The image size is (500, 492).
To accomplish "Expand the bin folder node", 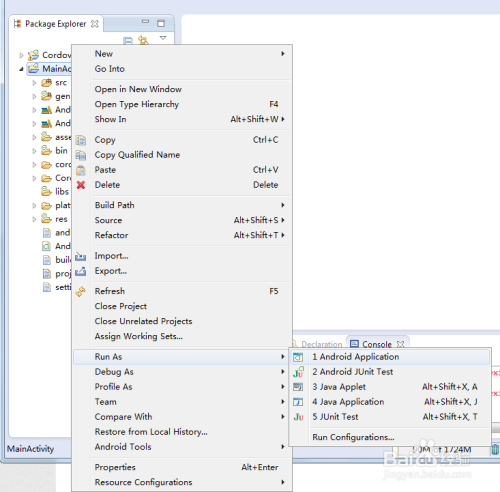I will pyautogui.click(x=34, y=151).
